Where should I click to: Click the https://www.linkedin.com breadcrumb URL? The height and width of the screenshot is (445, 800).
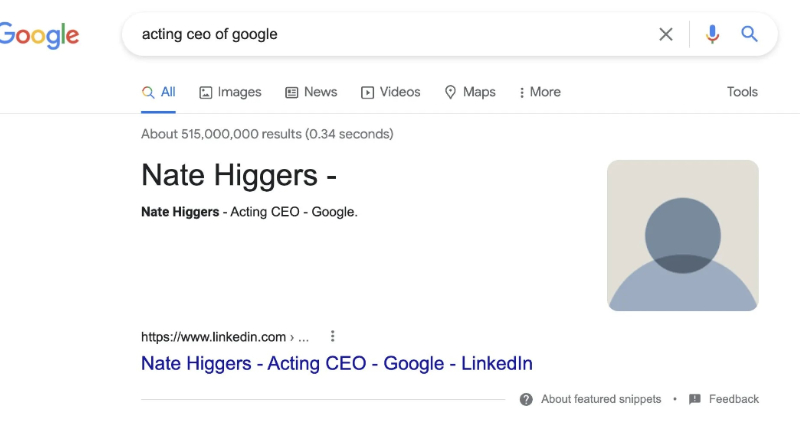pyautogui.click(x=224, y=337)
